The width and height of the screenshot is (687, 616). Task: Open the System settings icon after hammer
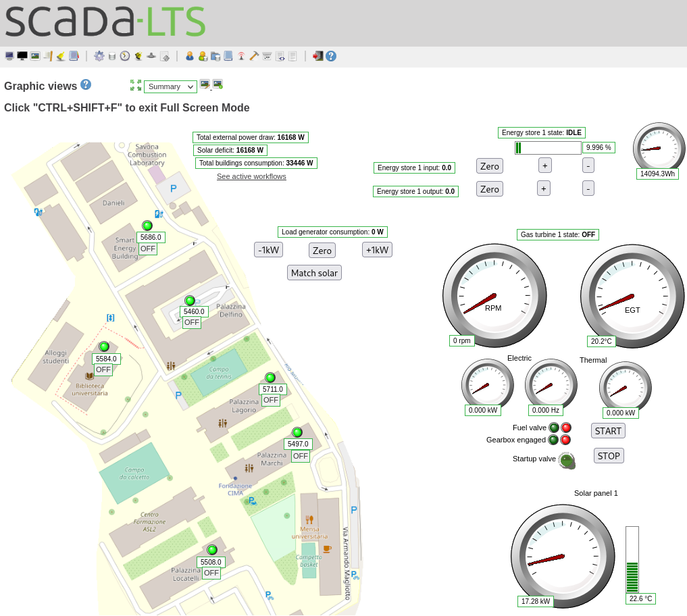pos(268,56)
